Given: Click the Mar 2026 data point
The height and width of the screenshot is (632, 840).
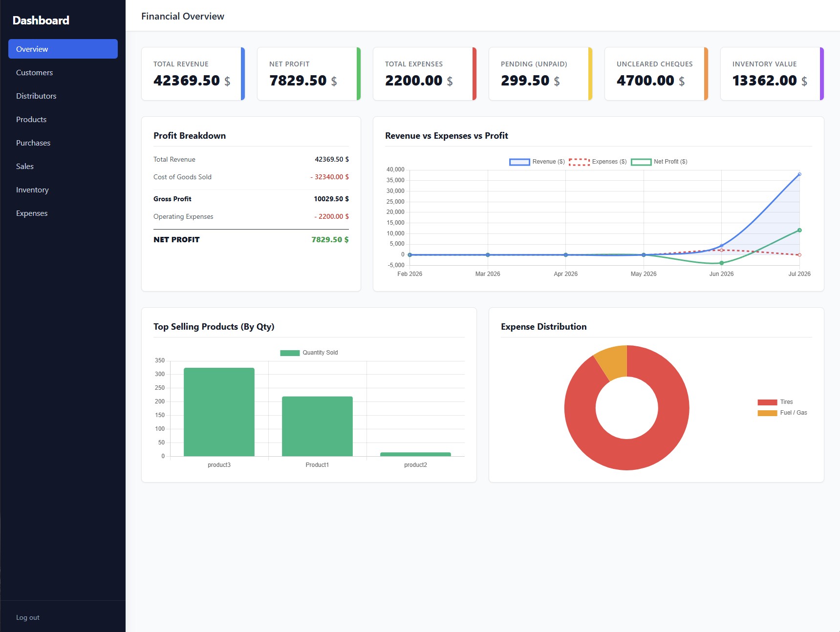Looking at the screenshot, I should coord(488,255).
